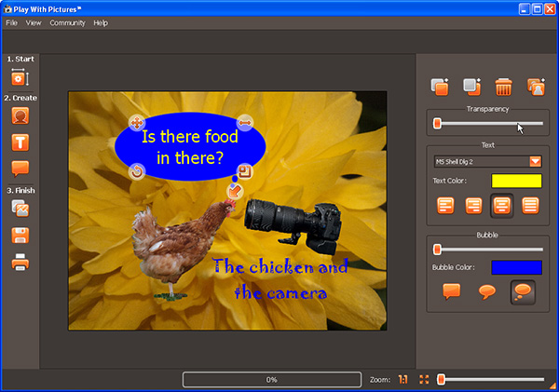Click the yellow Text Color swatch
This screenshot has width=559, height=392.
(516, 181)
